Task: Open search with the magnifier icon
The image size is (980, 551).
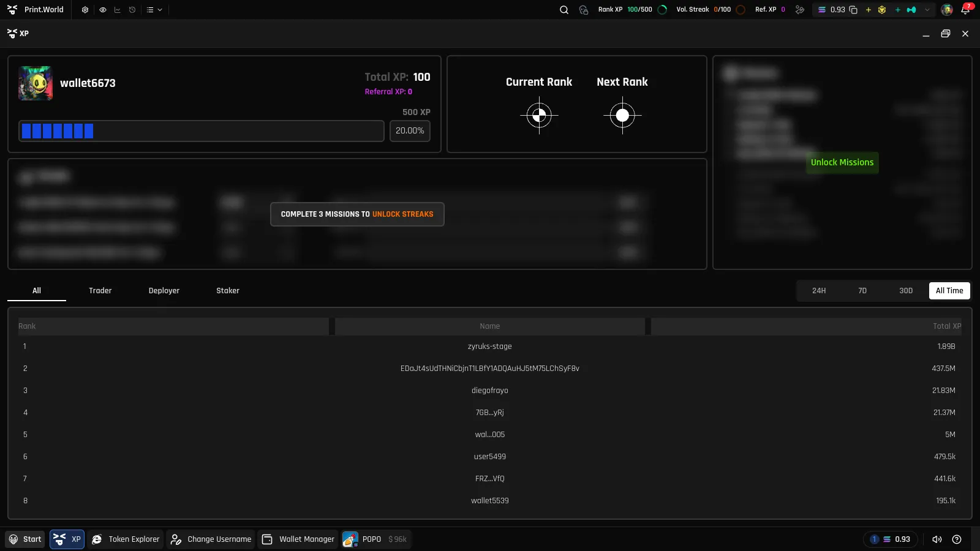Action: tap(564, 10)
